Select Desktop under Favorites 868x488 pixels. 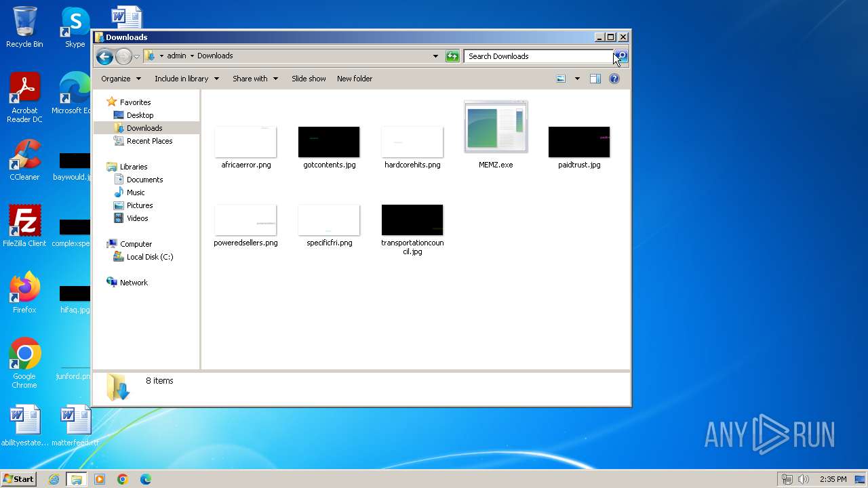click(x=140, y=115)
